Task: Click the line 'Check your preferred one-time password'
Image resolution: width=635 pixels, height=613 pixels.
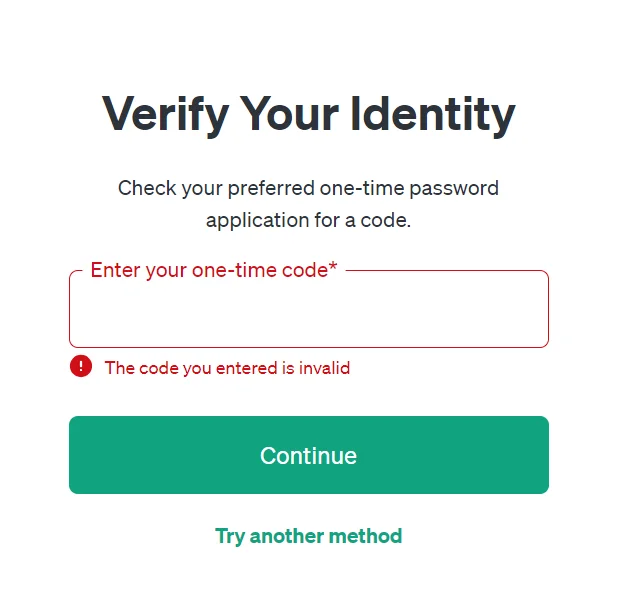Action: click(308, 189)
